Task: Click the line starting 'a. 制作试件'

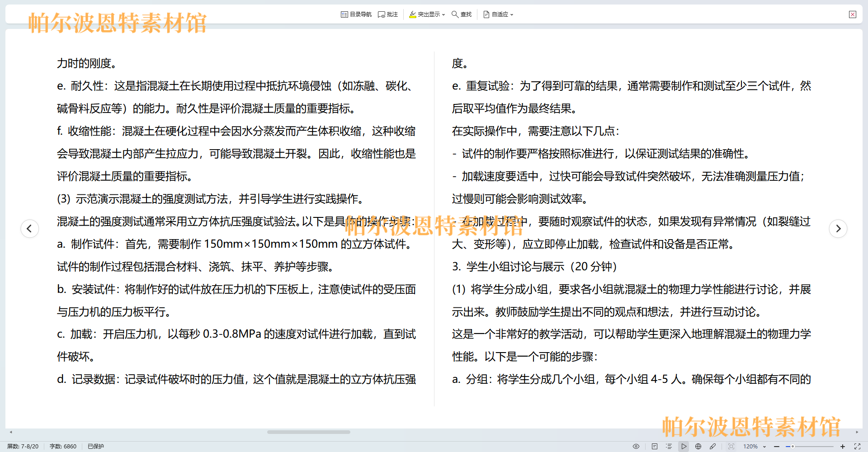Action: point(235,244)
